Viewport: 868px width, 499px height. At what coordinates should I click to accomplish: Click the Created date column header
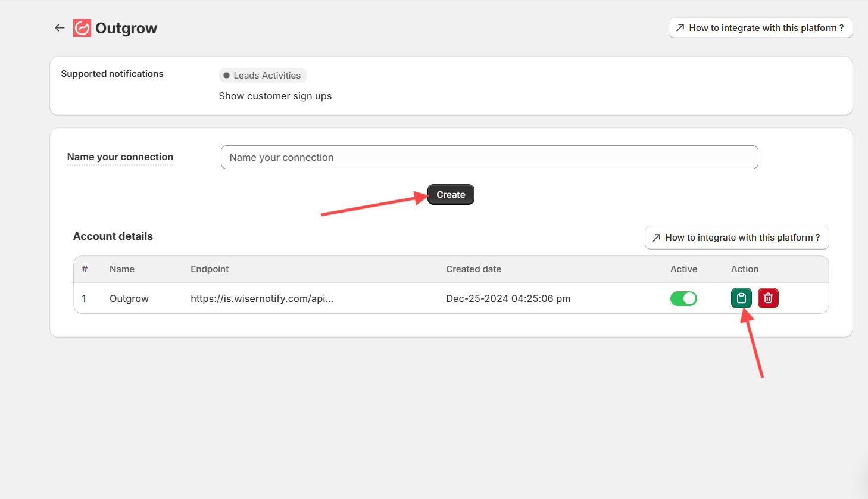(x=473, y=269)
